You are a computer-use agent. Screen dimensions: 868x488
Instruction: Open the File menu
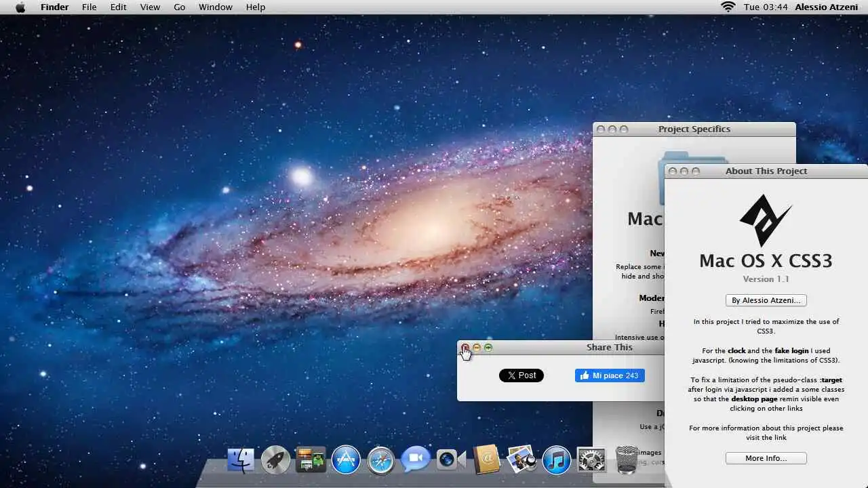tap(89, 7)
